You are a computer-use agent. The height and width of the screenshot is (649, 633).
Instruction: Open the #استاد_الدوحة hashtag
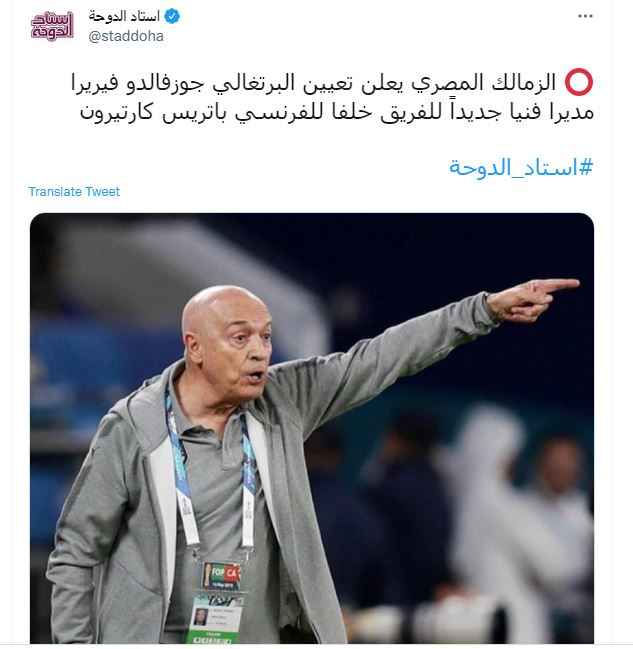(x=521, y=167)
